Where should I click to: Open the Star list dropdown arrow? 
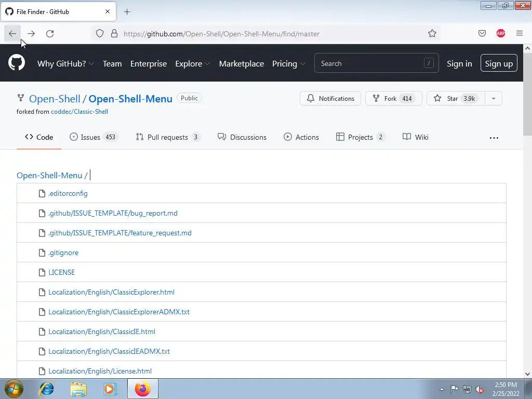tap(494, 98)
